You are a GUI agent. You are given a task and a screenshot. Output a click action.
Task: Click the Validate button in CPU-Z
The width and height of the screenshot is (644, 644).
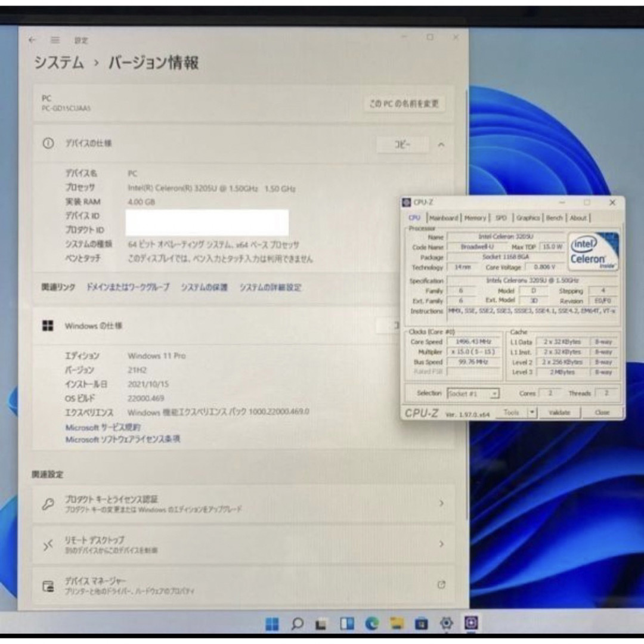[559, 413]
